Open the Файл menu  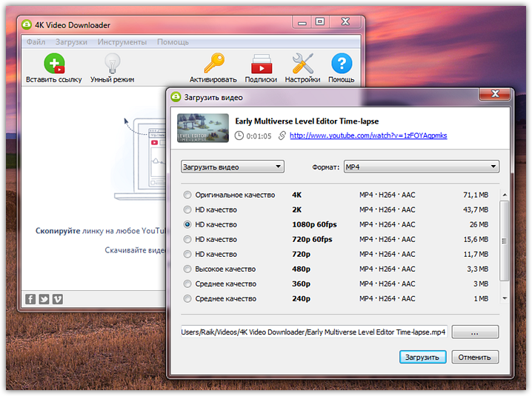(x=36, y=42)
